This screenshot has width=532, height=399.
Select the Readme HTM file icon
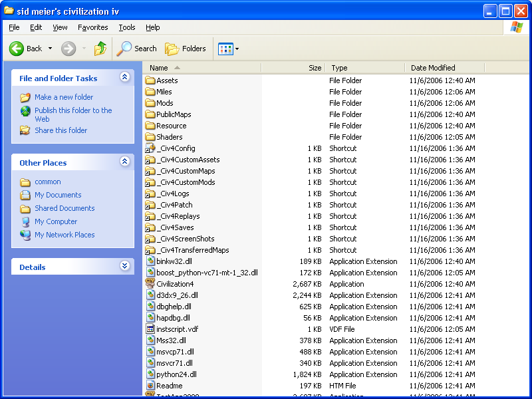tap(150, 386)
